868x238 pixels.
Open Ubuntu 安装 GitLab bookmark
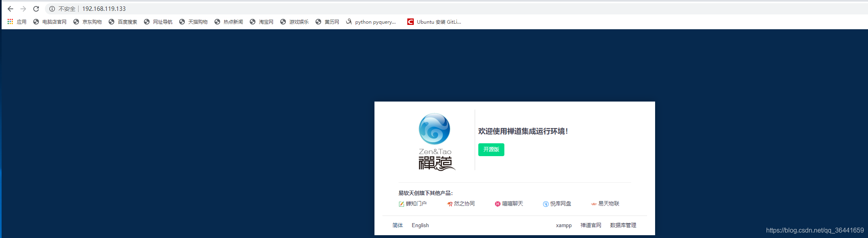pyautogui.click(x=434, y=22)
